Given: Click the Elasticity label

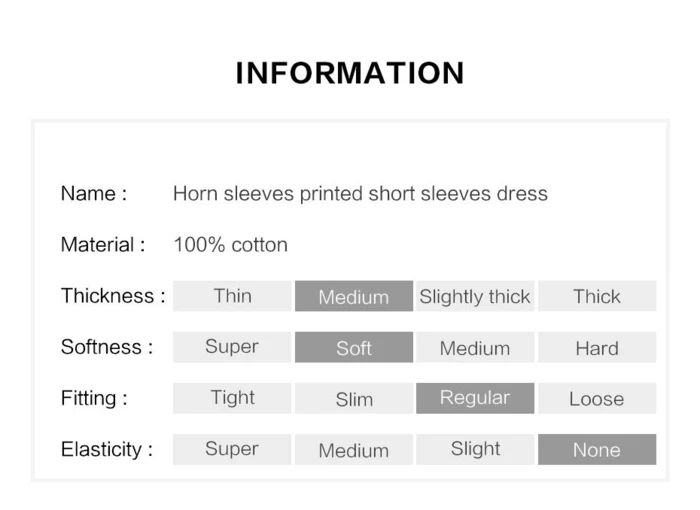Looking at the screenshot, I should click(x=107, y=449).
